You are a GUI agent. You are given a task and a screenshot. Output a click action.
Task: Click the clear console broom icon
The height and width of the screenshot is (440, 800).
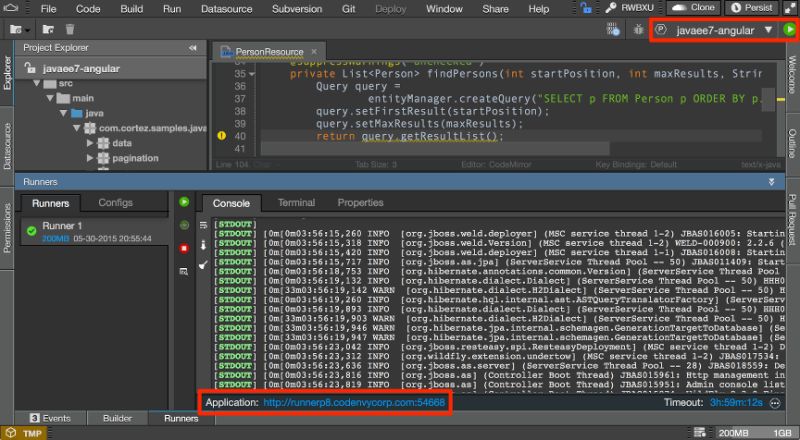point(204,265)
